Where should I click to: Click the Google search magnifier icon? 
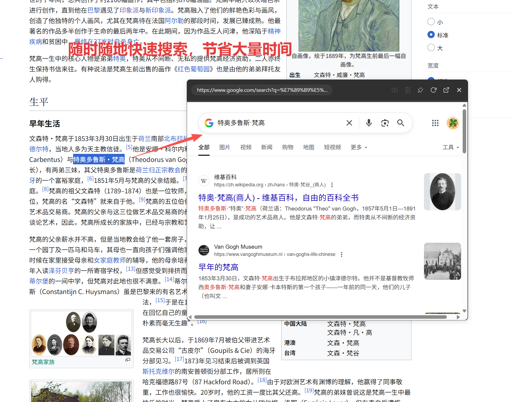[x=401, y=123]
